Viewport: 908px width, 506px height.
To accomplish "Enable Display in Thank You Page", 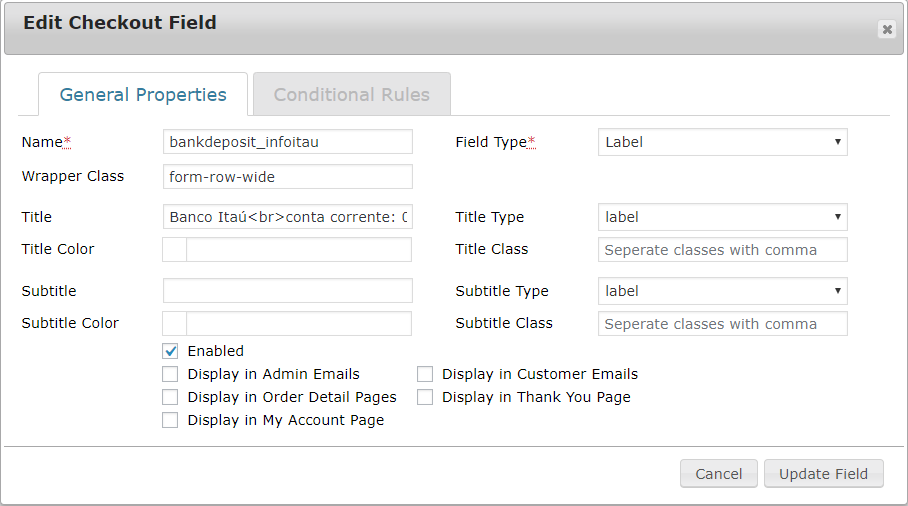I will (425, 397).
